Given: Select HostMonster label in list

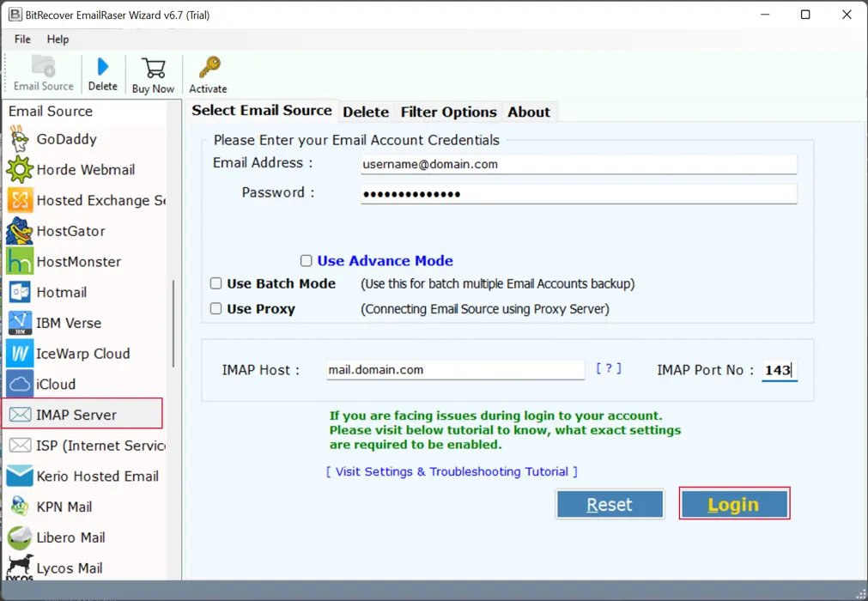Looking at the screenshot, I should (79, 261).
